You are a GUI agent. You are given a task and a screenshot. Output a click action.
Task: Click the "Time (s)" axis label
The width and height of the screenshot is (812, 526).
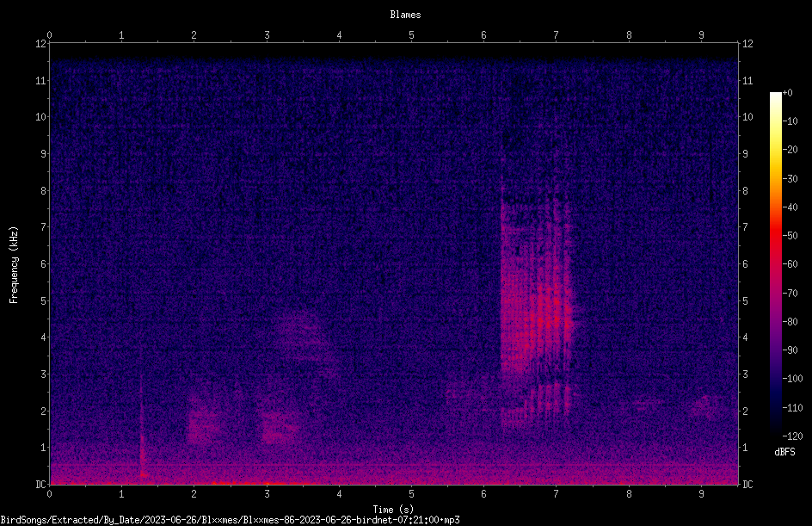pos(393,510)
